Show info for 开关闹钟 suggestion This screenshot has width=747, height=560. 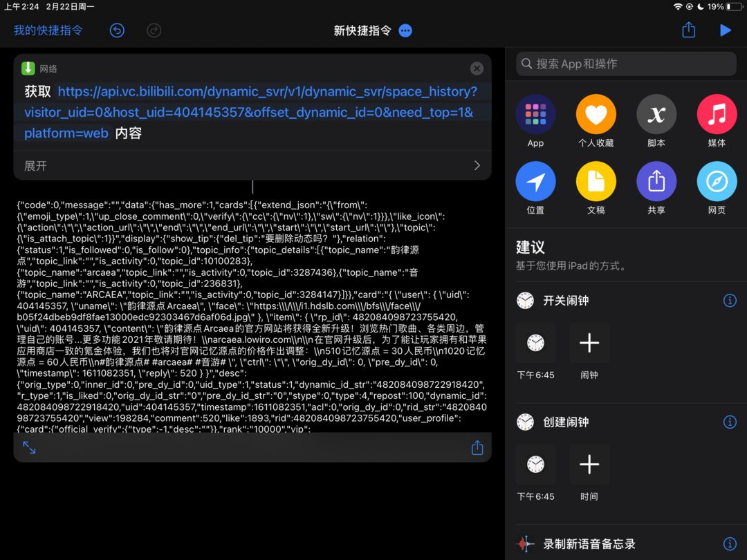[x=730, y=301]
